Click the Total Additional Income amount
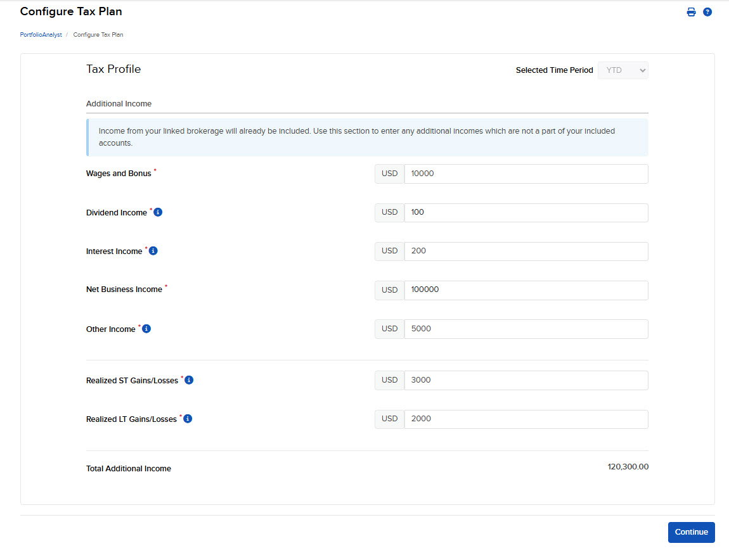729x560 pixels. click(628, 467)
